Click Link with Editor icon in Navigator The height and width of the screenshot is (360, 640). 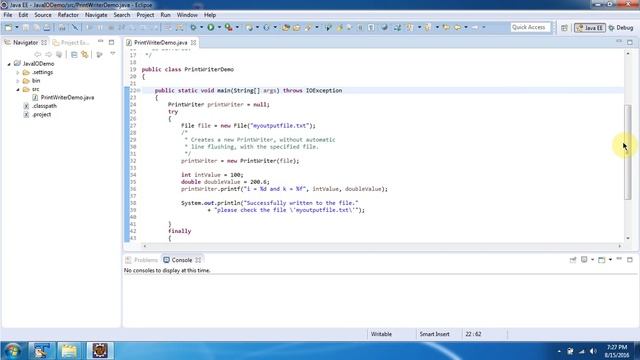coord(84,54)
